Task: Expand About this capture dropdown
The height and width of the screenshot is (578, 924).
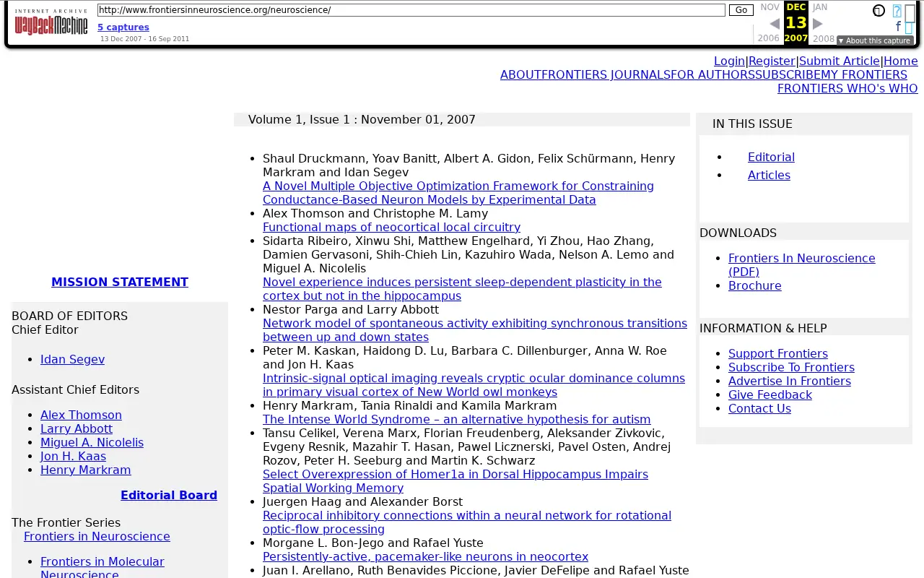Action: coord(874,40)
